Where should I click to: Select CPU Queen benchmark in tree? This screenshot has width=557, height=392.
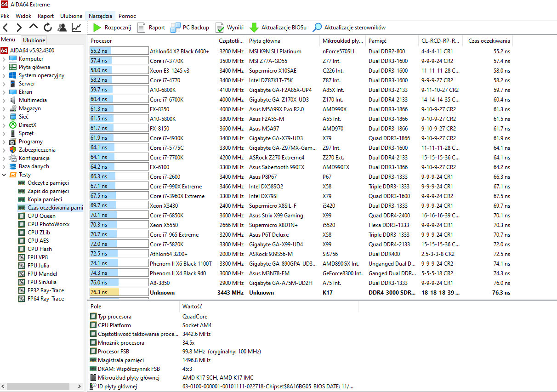(x=41, y=216)
